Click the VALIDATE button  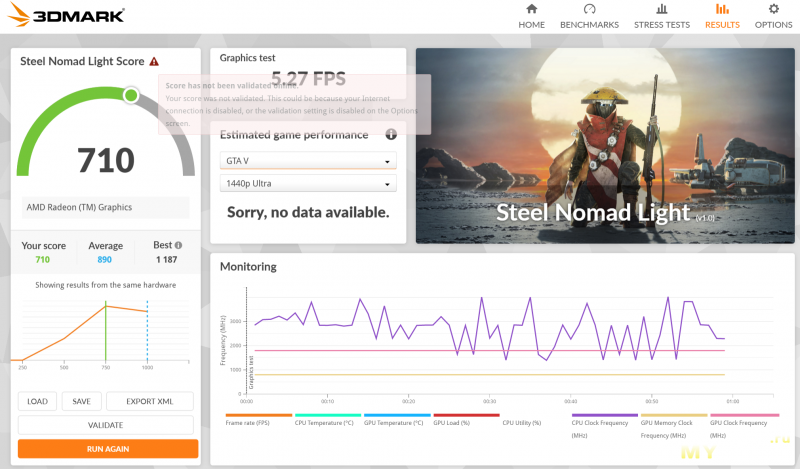click(106, 425)
